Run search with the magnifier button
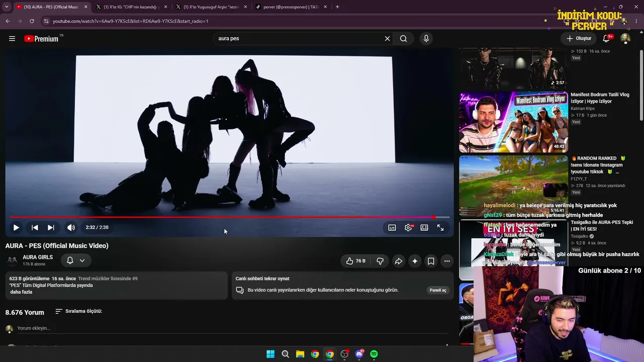Viewport: 644px width, 362px height. (404, 39)
